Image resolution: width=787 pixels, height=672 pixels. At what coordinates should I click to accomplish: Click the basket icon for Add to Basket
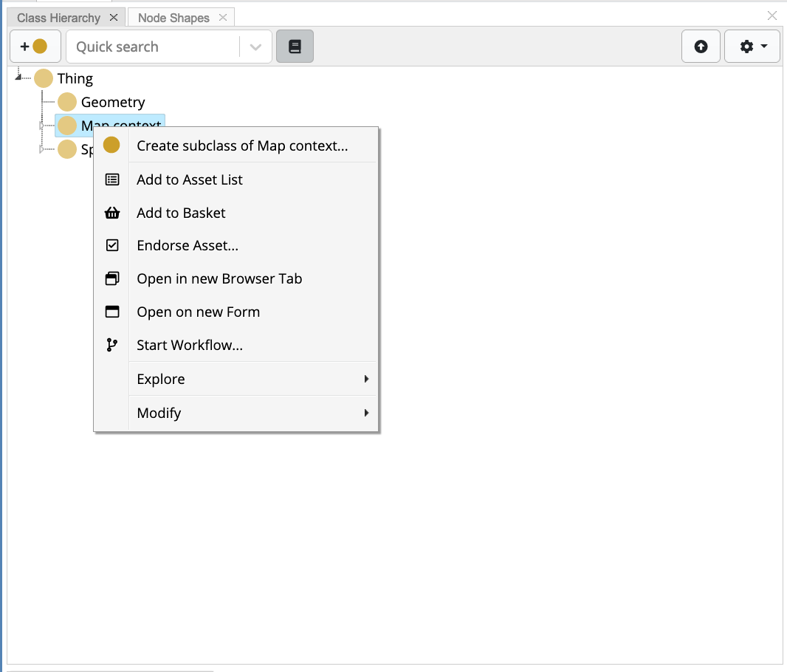coord(111,212)
